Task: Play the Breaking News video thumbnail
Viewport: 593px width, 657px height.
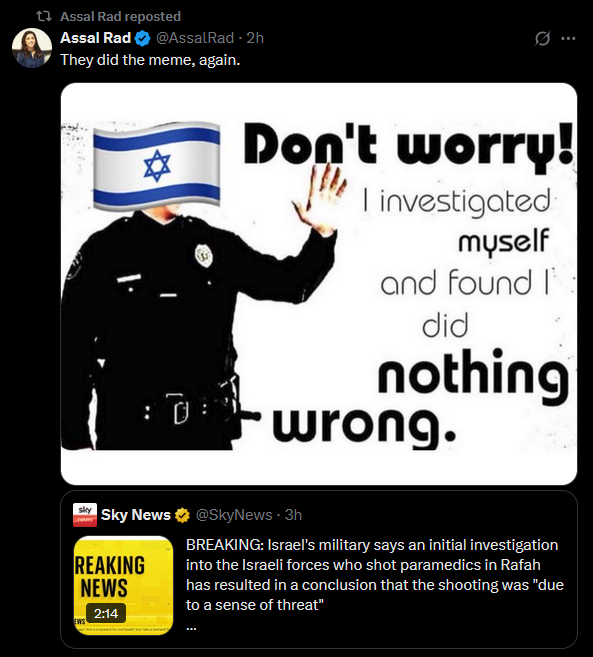Action: point(123,585)
